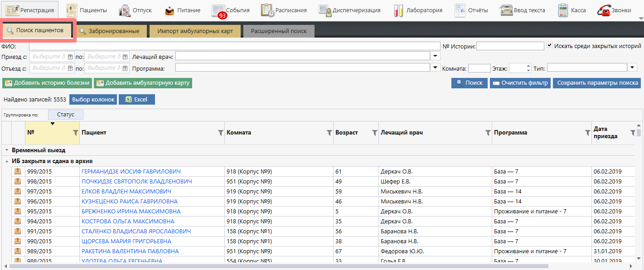
Task: Open calendar picker for first Приезд с date
Action: click(70, 57)
